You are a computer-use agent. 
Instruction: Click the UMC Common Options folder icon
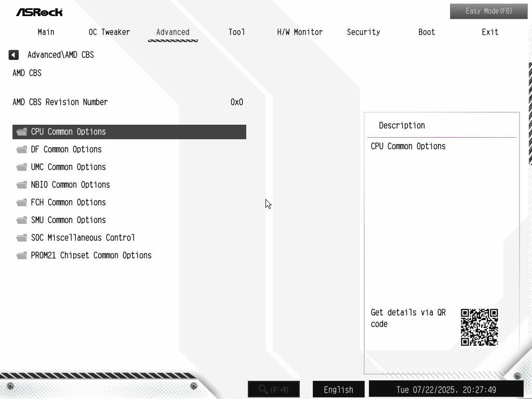pyautogui.click(x=22, y=167)
